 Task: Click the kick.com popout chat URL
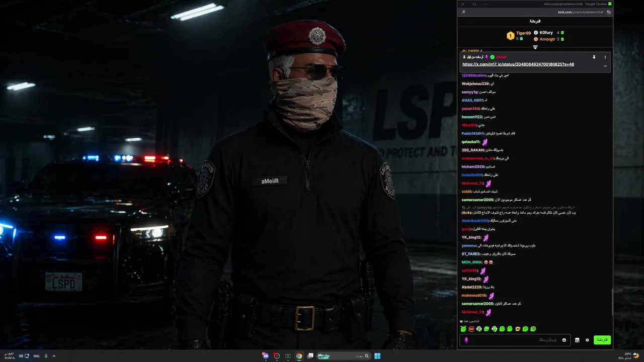[581, 12]
